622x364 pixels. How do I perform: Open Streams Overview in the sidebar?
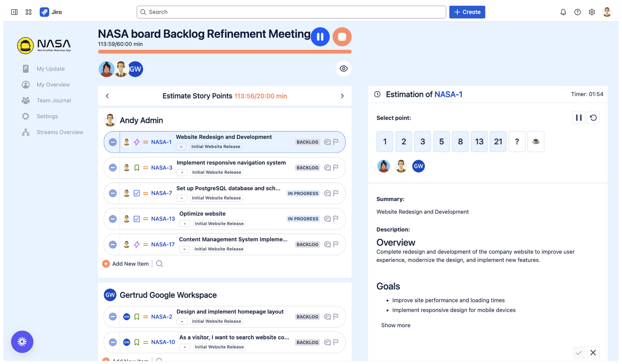[x=60, y=132]
